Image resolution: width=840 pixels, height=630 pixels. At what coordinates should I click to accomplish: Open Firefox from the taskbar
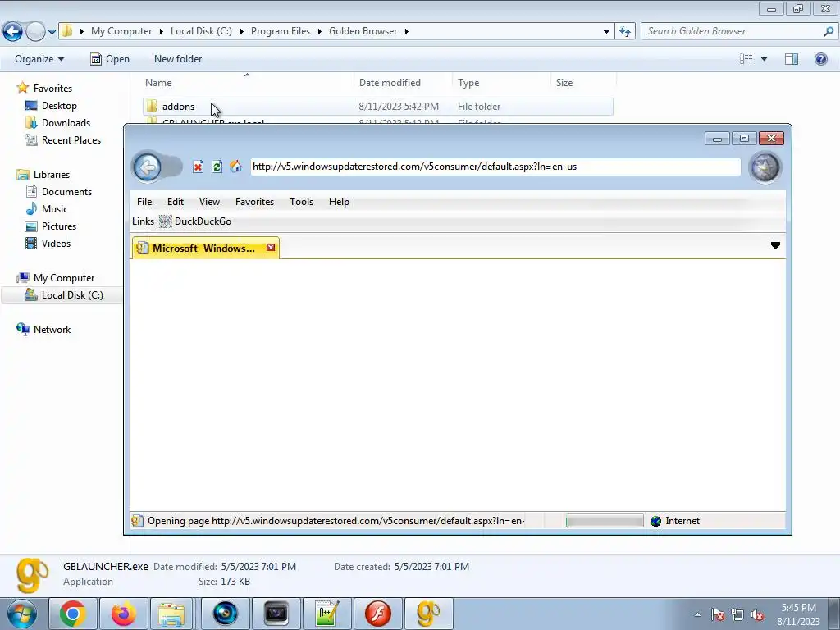point(123,614)
